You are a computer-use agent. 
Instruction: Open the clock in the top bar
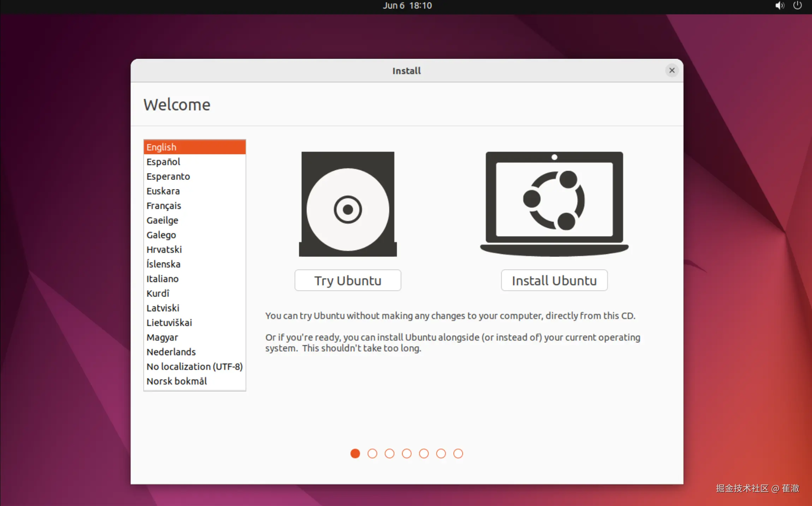tap(407, 5)
